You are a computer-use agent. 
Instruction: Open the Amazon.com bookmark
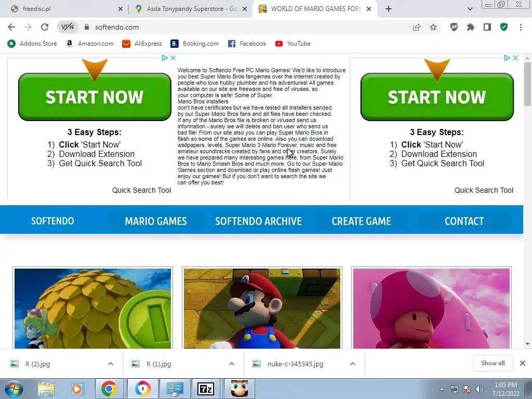coord(90,44)
